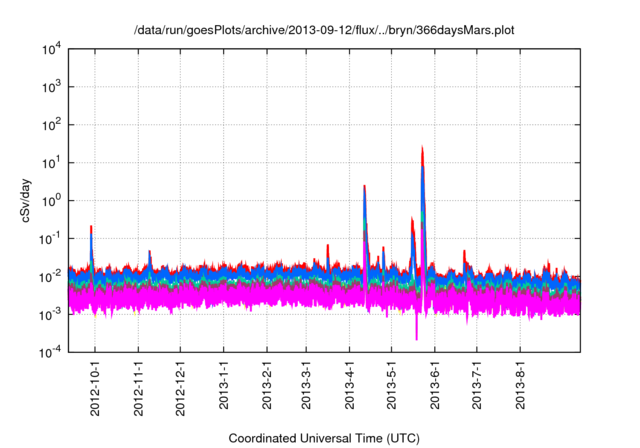Image resolution: width=640 pixels, height=448 pixels.
Task: Click the magenta downward dip below 10^-3
Action: tap(416, 335)
